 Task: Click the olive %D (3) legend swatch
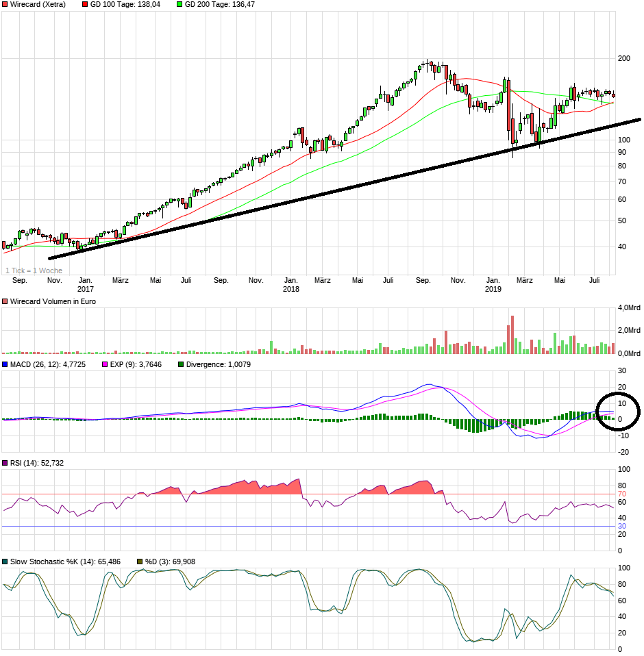(140, 562)
